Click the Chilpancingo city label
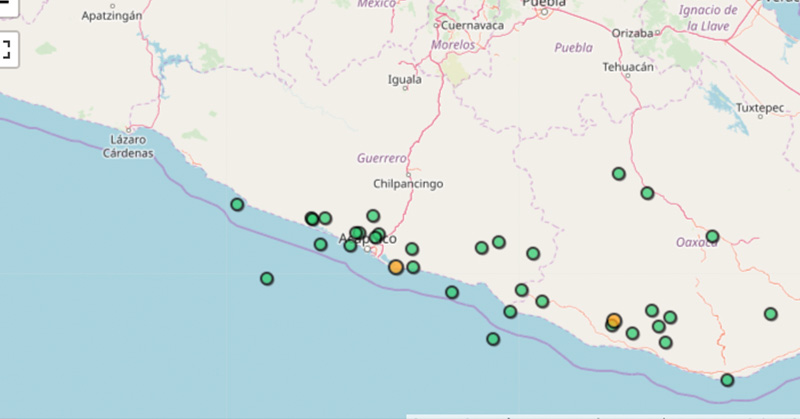The height and width of the screenshot is (419, 800). 407,184
